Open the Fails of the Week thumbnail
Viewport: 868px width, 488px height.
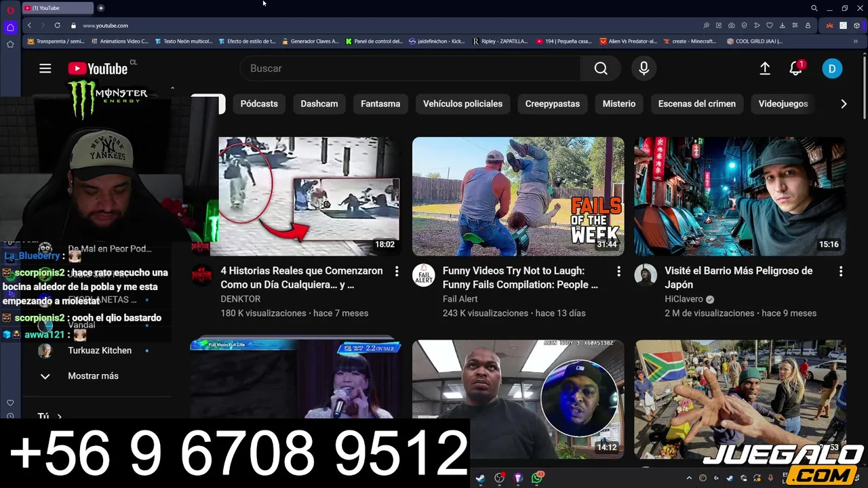518,196
